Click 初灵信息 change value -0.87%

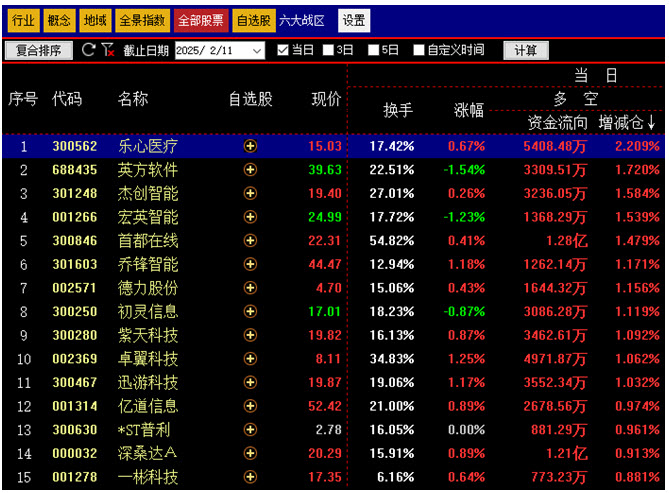click(464, 312)
